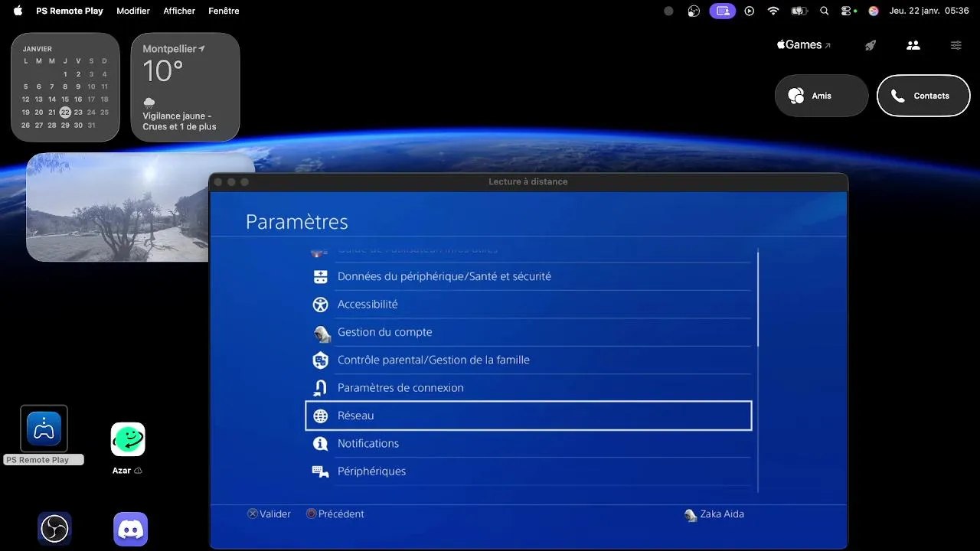Click the Amis button
Image resolution: width=980 pixels, height=551 pixels.
coord(822,96)
